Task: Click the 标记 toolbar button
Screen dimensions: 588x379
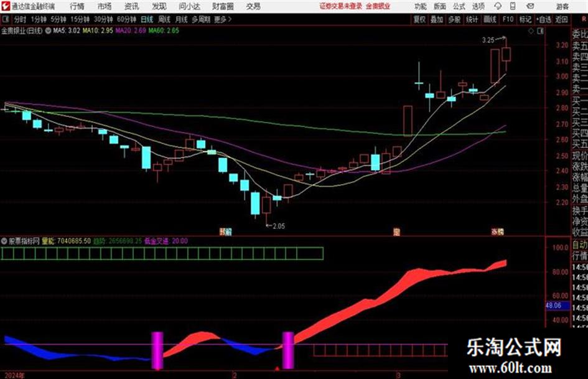Action: tap(525, 19)
